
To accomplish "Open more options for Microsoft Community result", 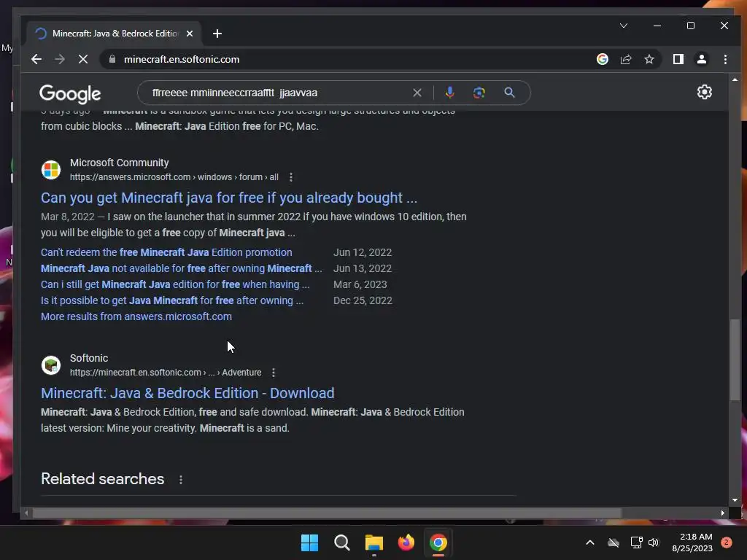I will coord(290,177).
